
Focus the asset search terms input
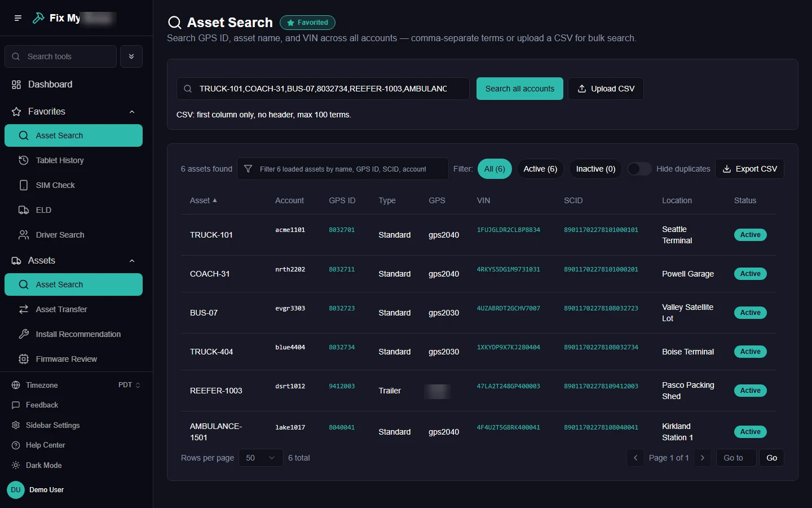click(x=323, y=89)
